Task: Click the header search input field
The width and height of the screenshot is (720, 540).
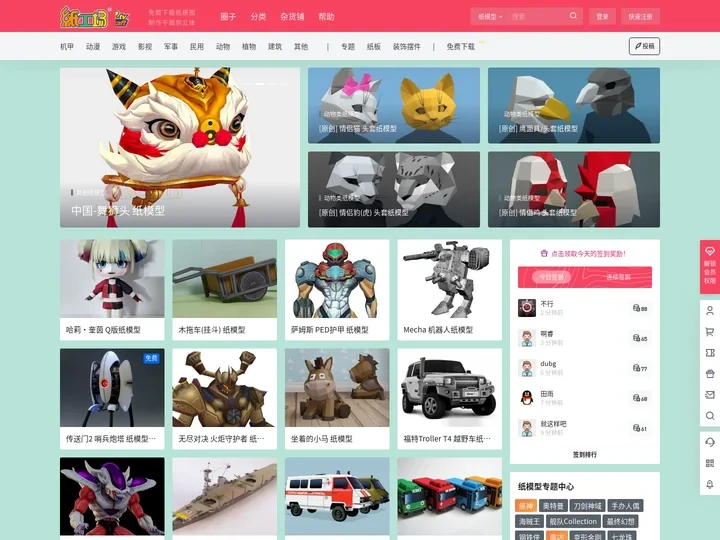Action: click(x=537, y=17)
